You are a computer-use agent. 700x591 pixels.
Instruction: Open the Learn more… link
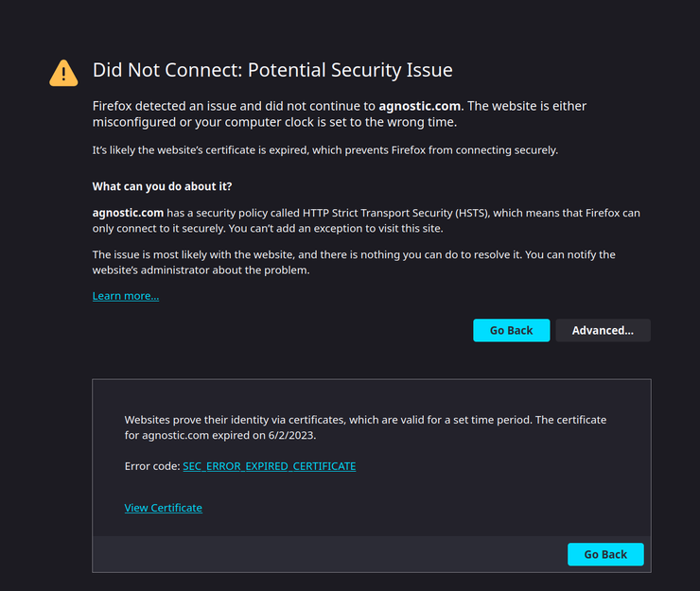coord(126,296)
